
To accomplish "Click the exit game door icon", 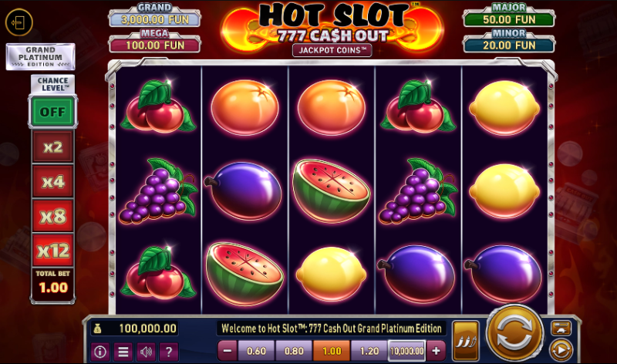I will [19, 22].
